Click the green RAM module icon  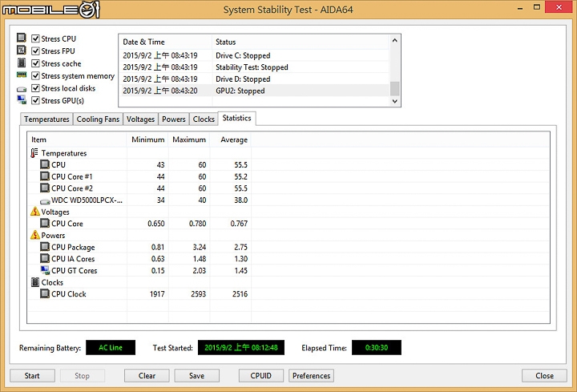click(22, 75)
